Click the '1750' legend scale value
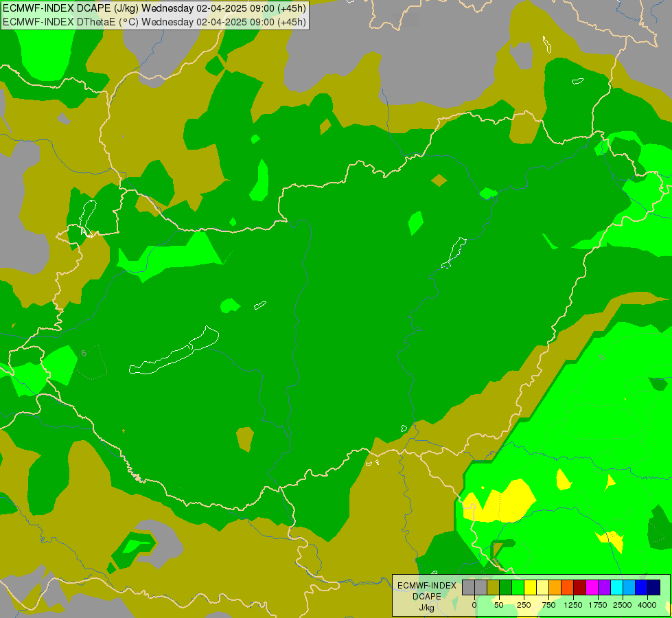The image size is (672, 618). 598,605
